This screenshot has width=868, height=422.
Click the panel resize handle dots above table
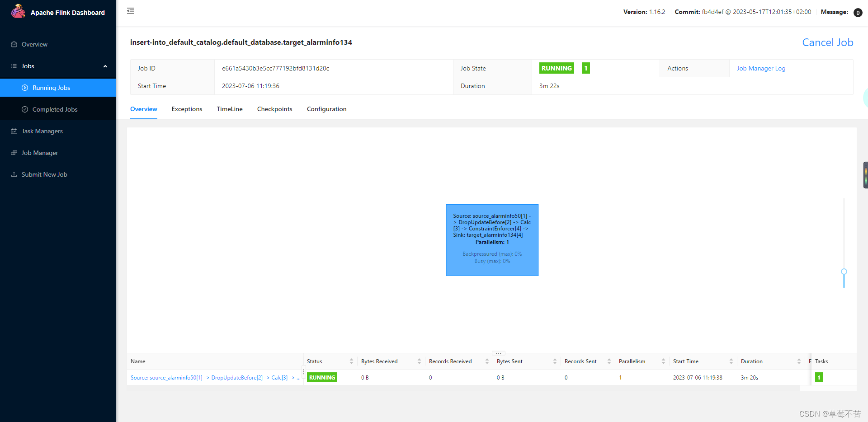point(499,353)
